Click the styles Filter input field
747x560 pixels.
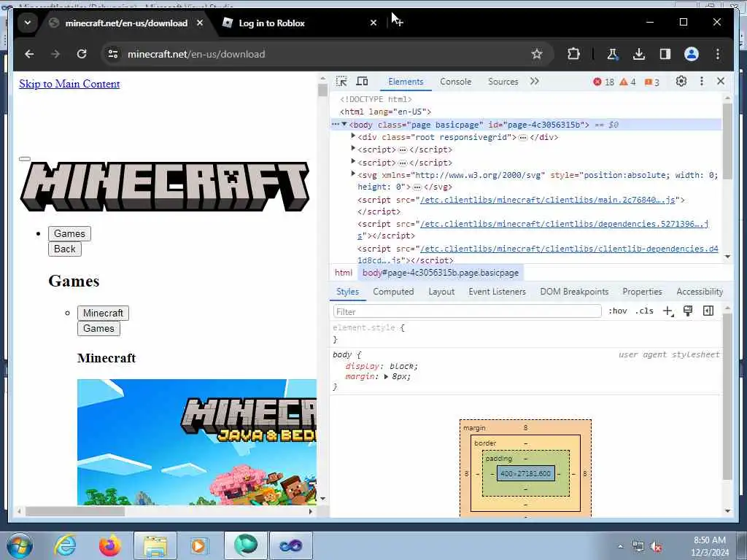click(x=467, y=311)
